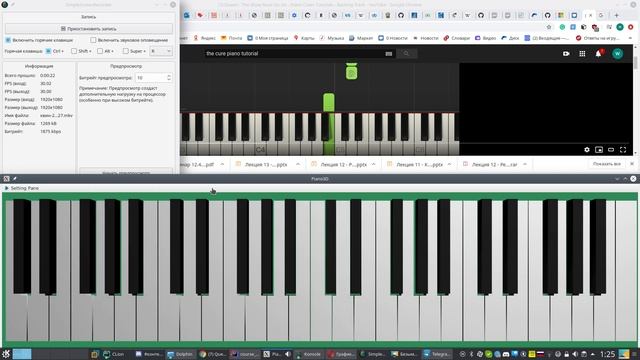
Task: Switch to Konsole in the taskbar
Action: tap(309, 354)
